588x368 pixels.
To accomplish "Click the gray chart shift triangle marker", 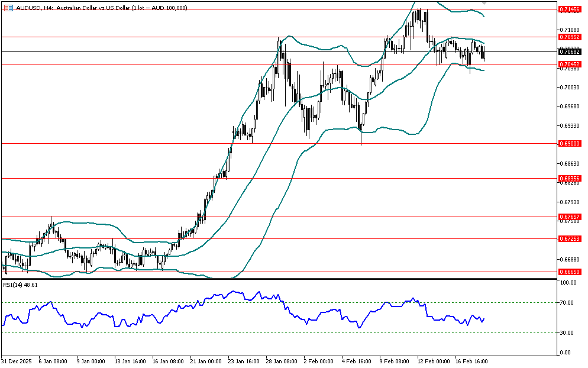I will (484, 3).
